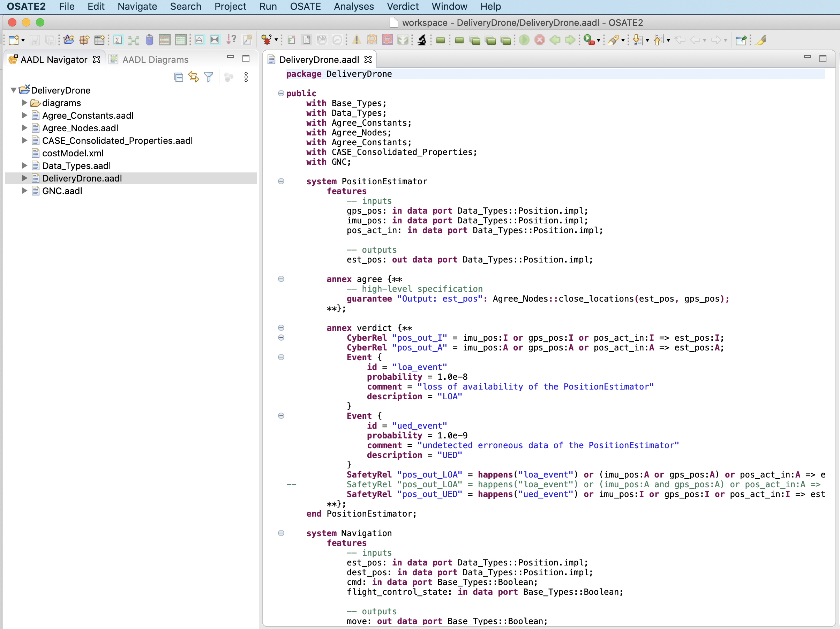Click the 'end PositionEstimator;' line
This screenshot has height=629, width=840.
pos(361,513)
